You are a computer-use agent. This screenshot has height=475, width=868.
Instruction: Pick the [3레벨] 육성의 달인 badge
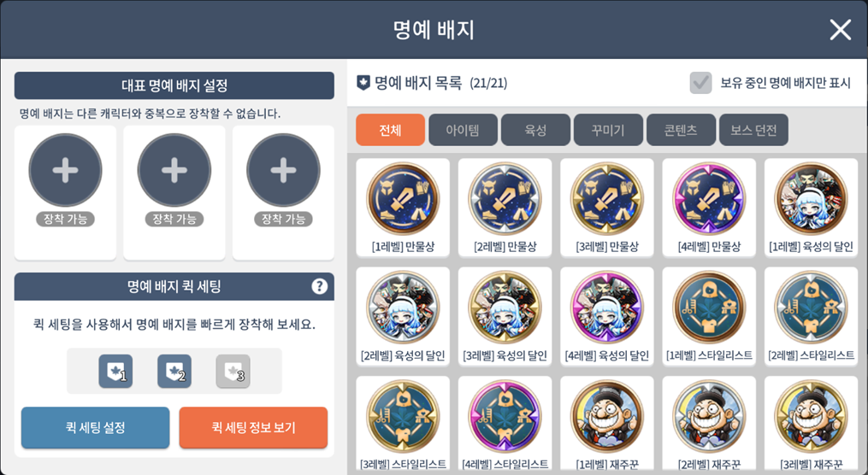(505, 316)
